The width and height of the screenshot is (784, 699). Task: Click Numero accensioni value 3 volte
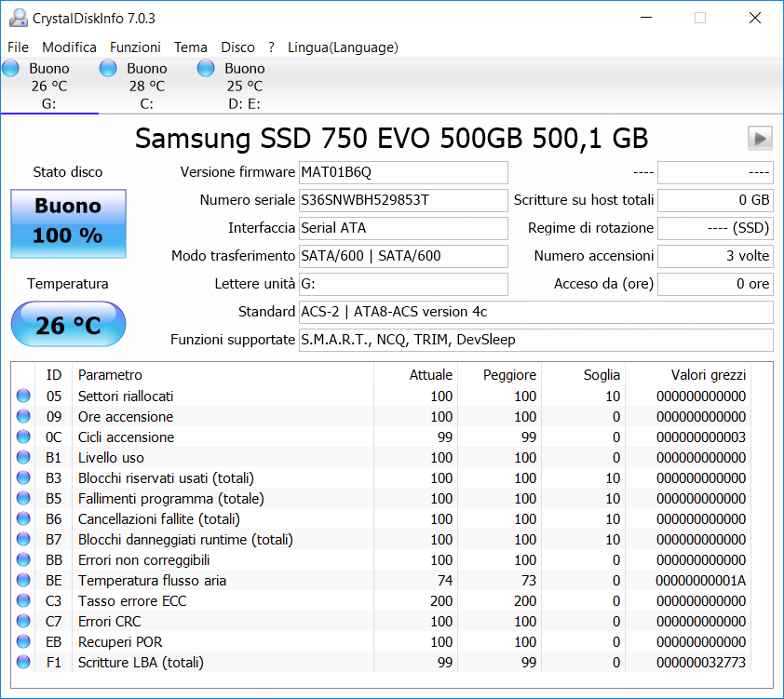715,256
